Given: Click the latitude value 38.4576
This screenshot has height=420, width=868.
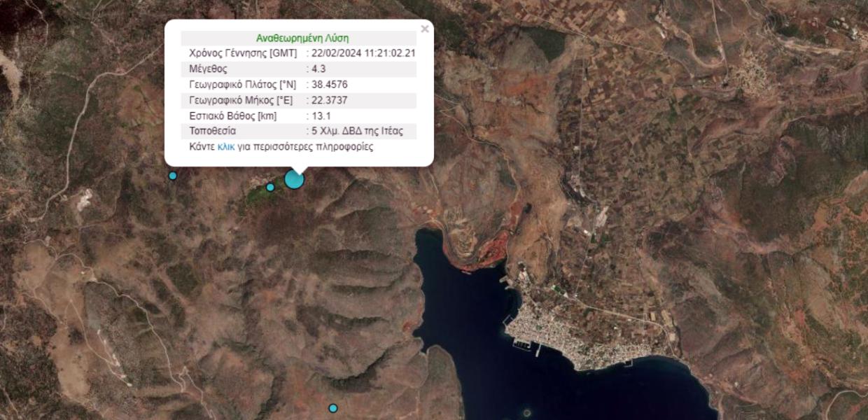Looking at the screenshot, I should pos(330,85).
